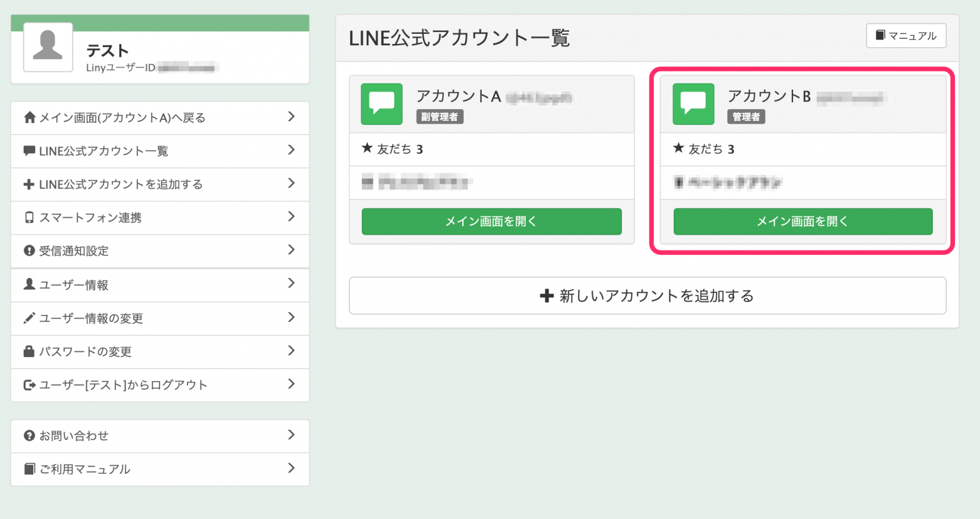This screenshot has height=519, width=980.
Task: Click the plus icon beside LINE公式アカウントを追加する
Action: click(29, 184)
